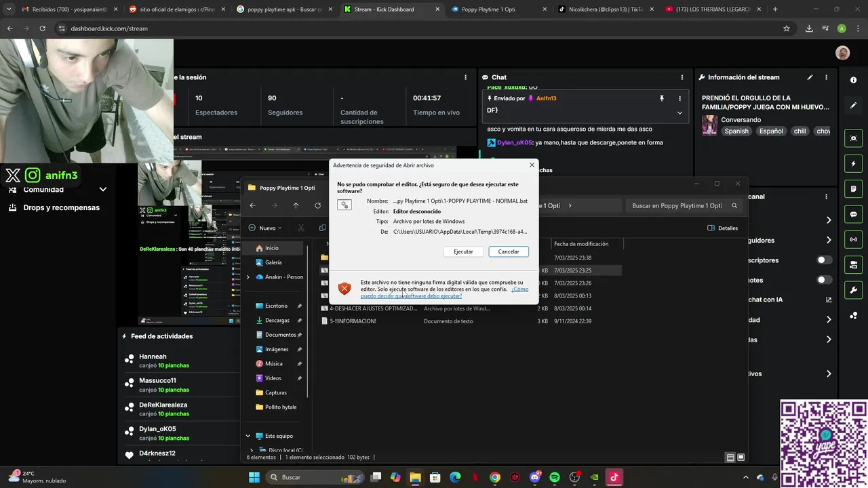This screenshot has height=488, width=868.
Task: Click the Cut scissors icon in Explorer toolbar
Action: tap(301, 228)
